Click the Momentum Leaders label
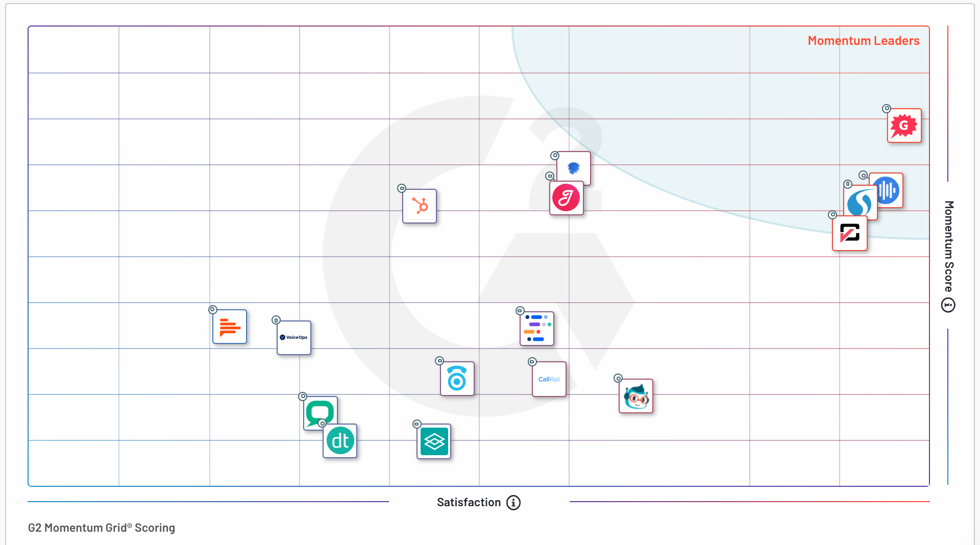Viewport: 980px width, 545px height. tap(864, 41)
